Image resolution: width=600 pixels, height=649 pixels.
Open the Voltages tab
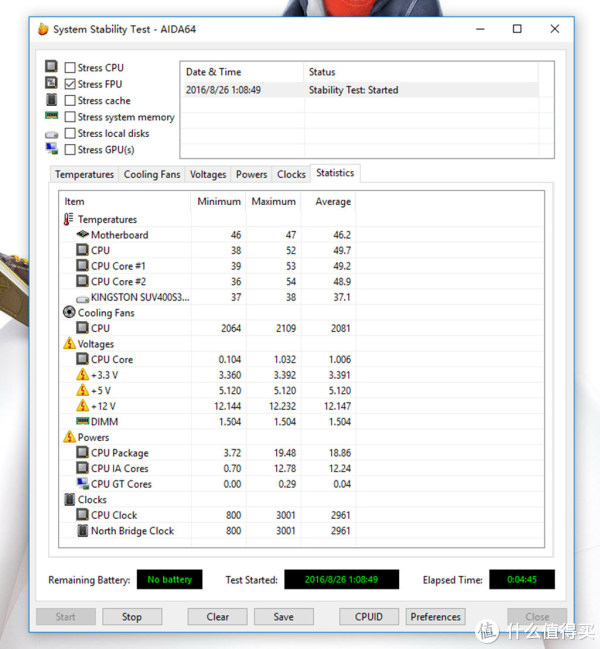pyautogui.click(x=208, y=174)
